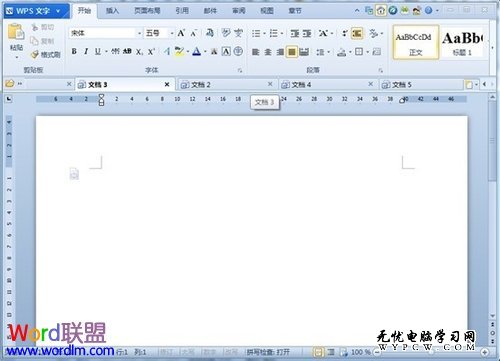
Task: Open the WPS 文字 application menu
Action: [37, 11]
